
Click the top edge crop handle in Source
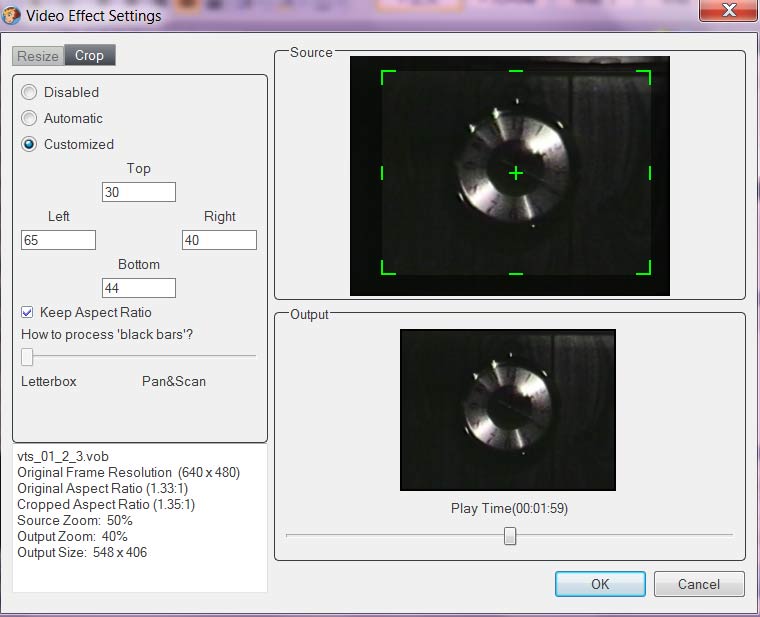click(516, 71)
